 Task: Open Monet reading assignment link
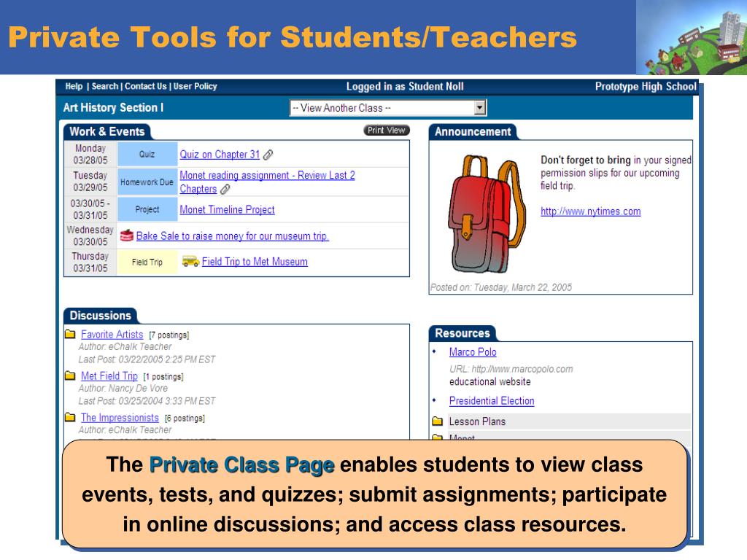click(x=267, y=182)
